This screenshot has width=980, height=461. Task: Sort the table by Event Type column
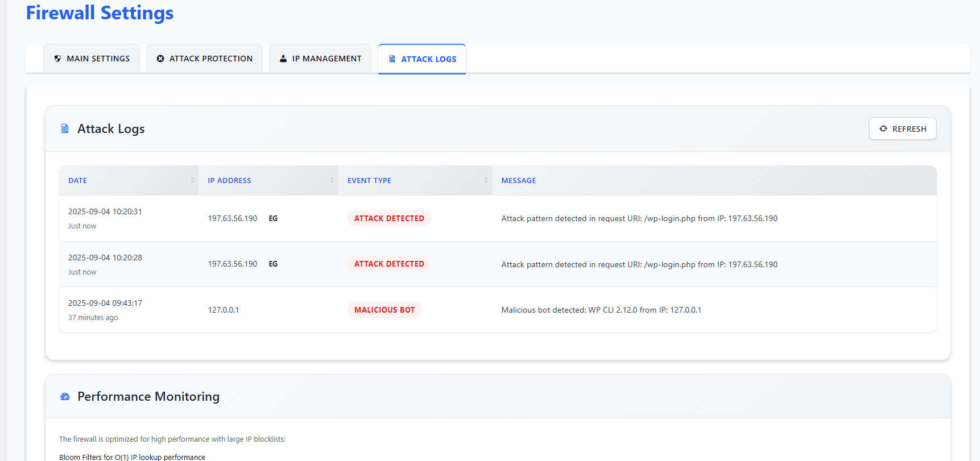click(415, 180)
